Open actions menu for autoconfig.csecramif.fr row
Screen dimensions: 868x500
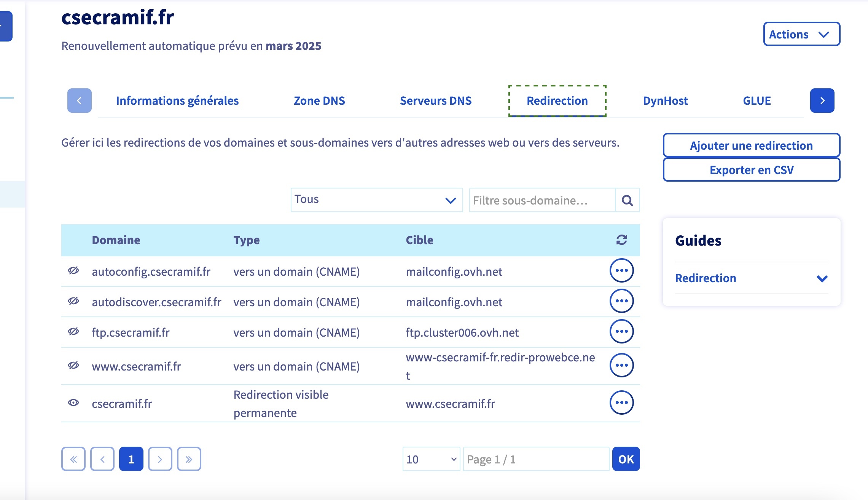(x=621, y=270)
